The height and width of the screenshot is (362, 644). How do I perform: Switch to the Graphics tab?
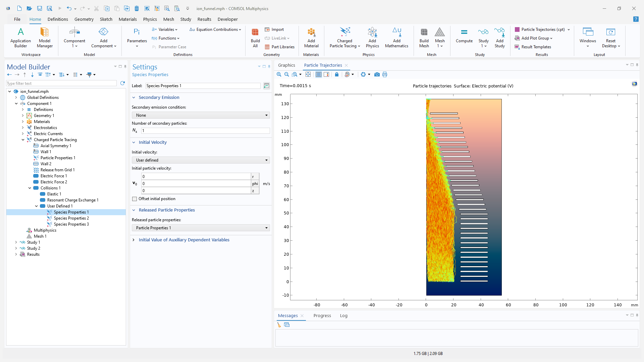coord(286,65)
